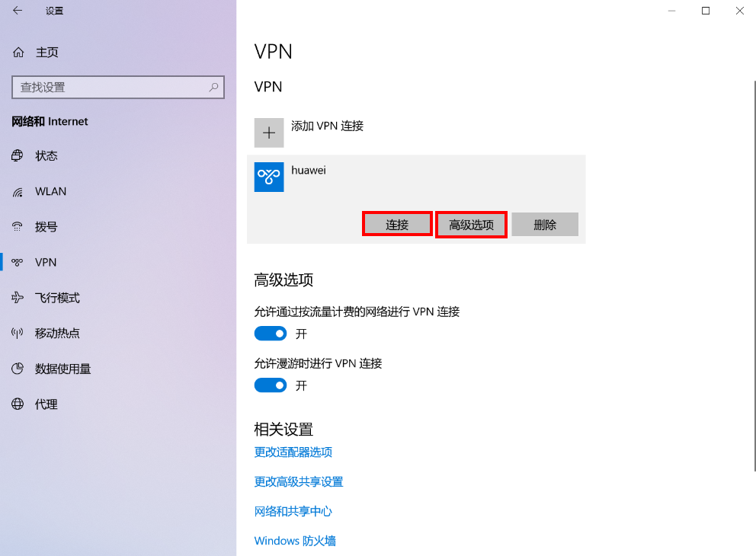Click the back arrow in the title bar
The image size is (756, 556).
[18, 11]
